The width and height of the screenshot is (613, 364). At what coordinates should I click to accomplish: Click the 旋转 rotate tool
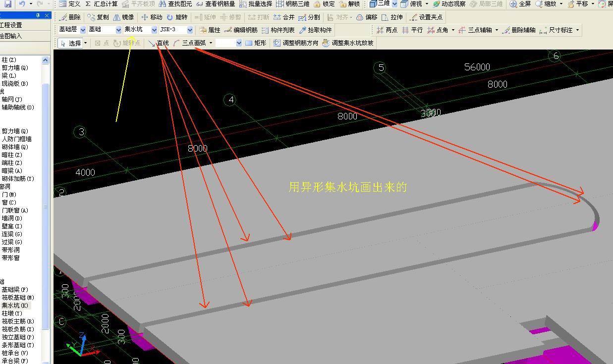[177, 17]
